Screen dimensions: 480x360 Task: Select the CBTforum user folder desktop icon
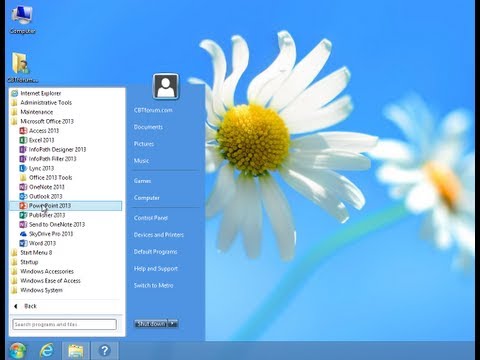pyautogui.click(x=22, y=68)
